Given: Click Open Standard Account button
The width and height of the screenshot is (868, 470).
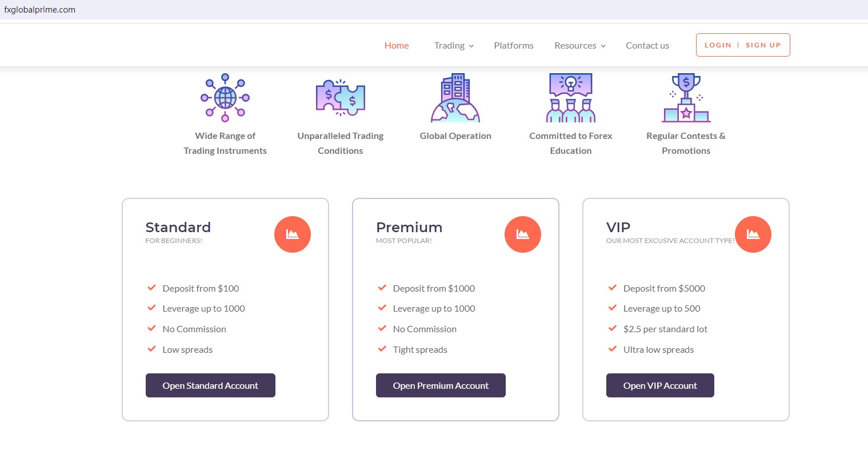Looking at the screenshot, I should 210,385.
